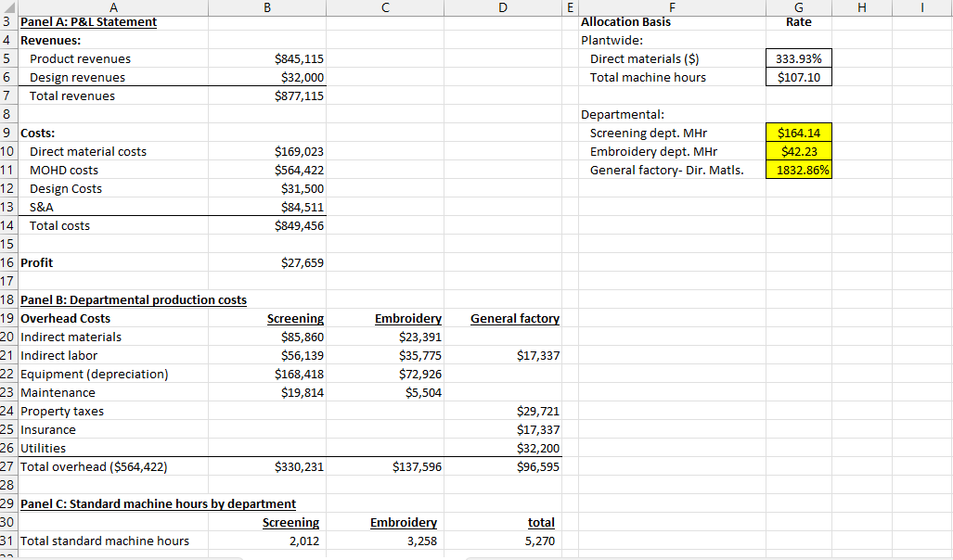Select yellow Embroidery dept. rate $42.23
This screenshot has height=560, width=953.
(x=799, y=152)
